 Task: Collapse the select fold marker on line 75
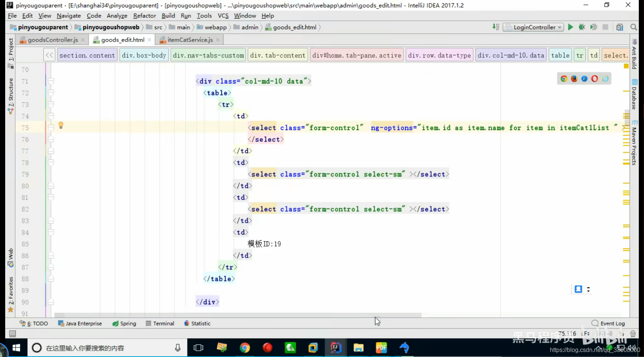click(51, 128)
